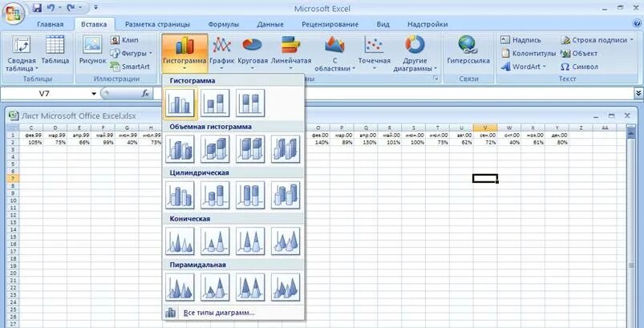This screenshot has width=644, height=328.
Task: Save the workbook with floppy icon
Action: (x=37, y=7)
